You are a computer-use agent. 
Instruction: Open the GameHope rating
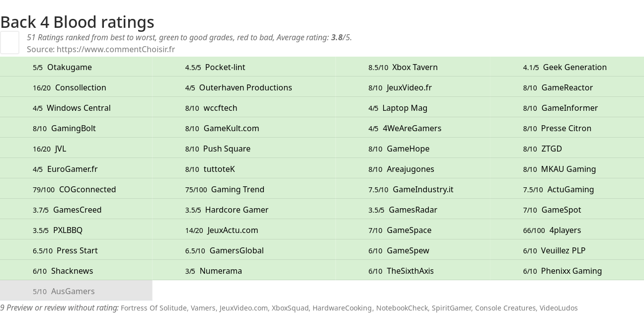413,149
